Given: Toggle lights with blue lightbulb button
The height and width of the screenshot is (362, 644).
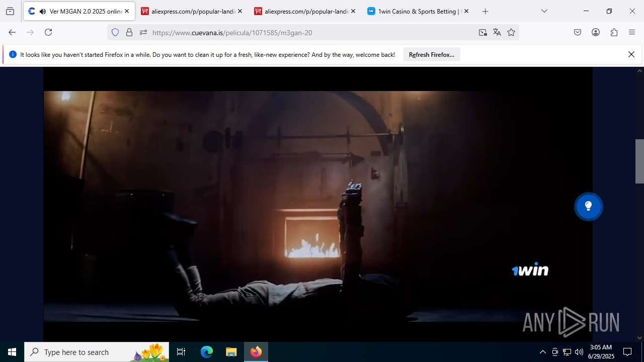Looking at the screenshot, I should tap(588, 206).
